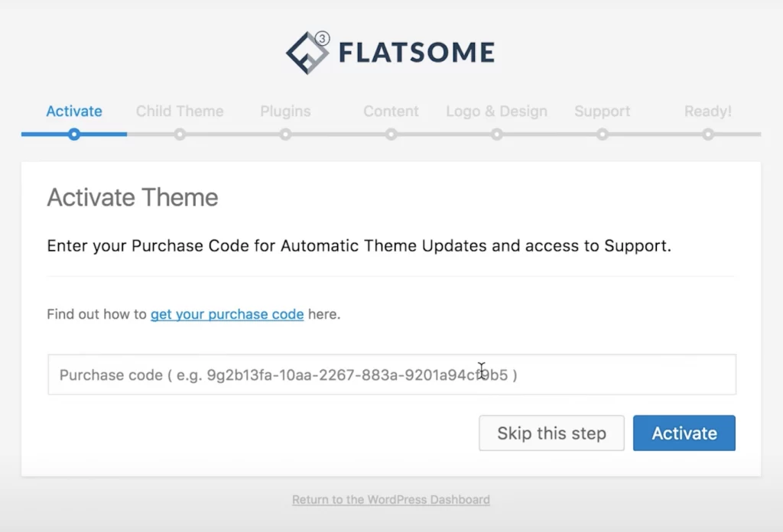The width and height of the screenshot is (783, 532).
Task: Click the Activate step circle marker
Action: 74,135
